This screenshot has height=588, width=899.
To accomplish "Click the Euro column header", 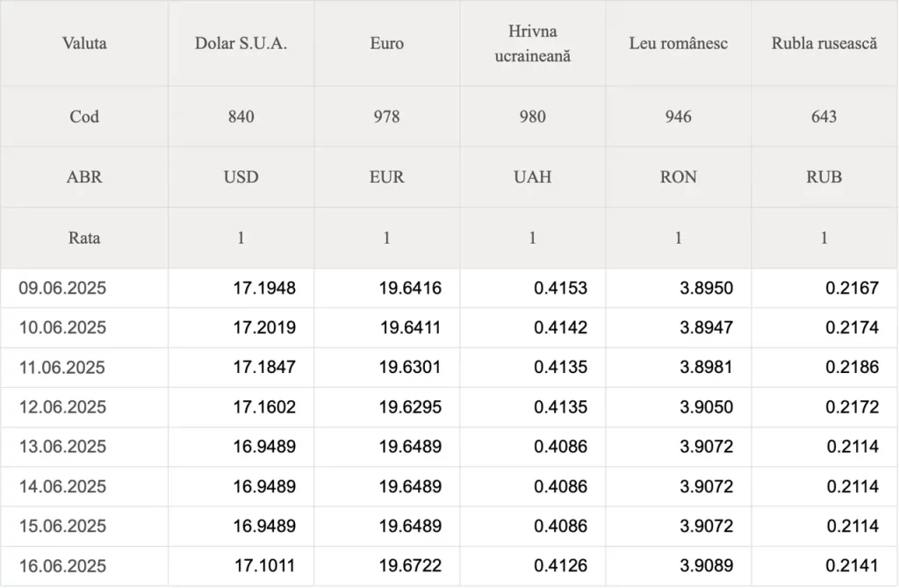I will pos(387,44).
